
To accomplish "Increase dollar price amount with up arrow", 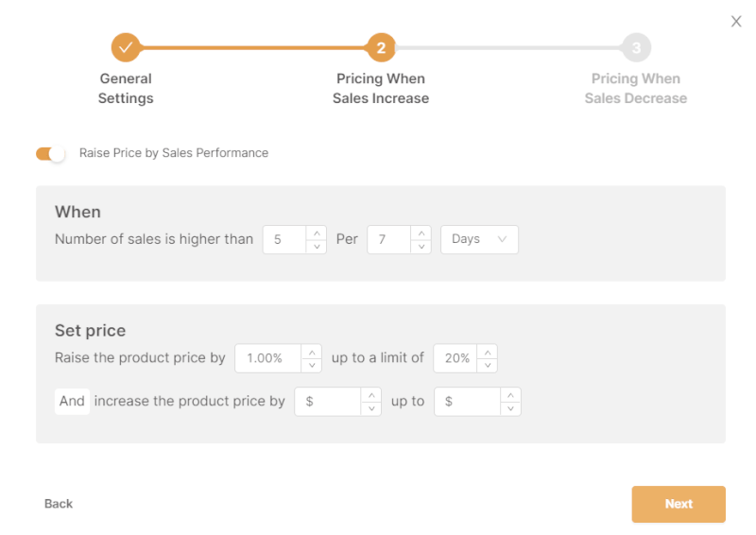I will pyautogui.click(x=371, y=395).
